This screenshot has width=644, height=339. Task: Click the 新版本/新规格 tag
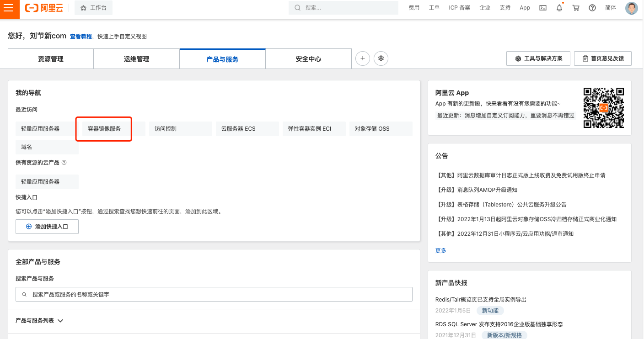coord(504,335)
